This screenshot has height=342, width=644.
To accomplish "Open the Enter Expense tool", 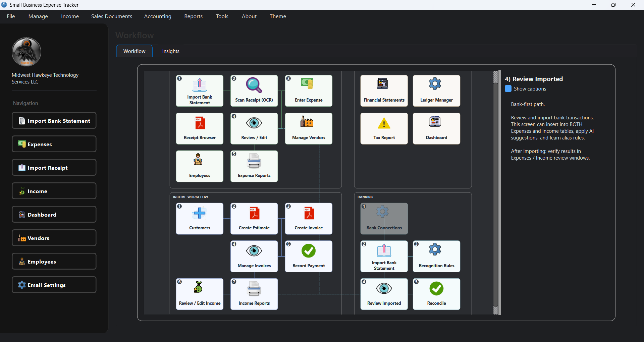I will tap(308, 91).
